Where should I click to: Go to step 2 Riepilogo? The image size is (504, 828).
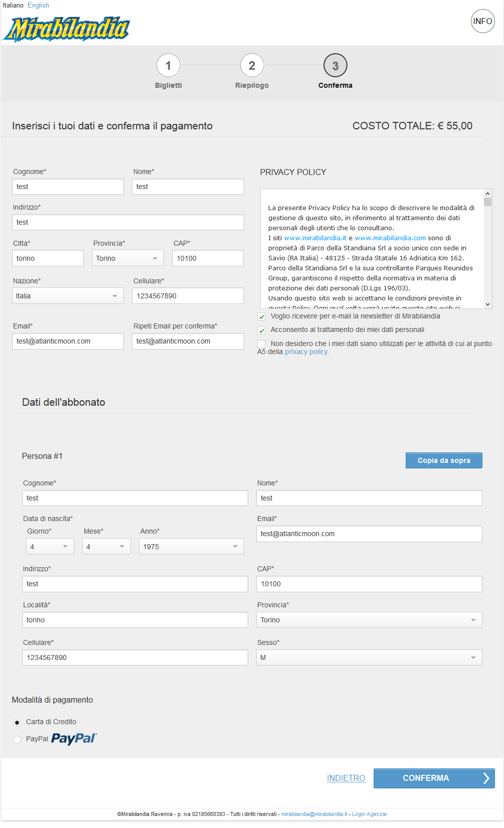tap(252, 71)
